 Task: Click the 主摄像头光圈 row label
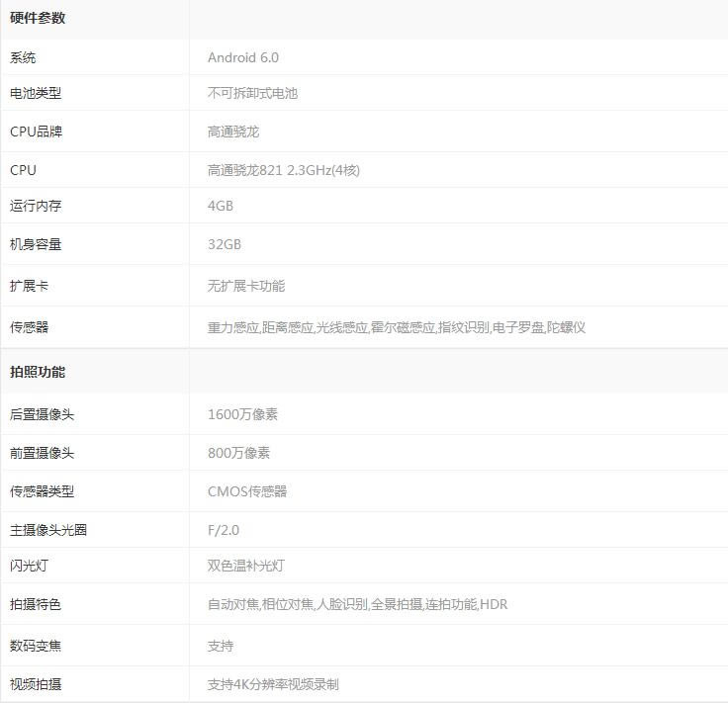(x=48, y=530)
